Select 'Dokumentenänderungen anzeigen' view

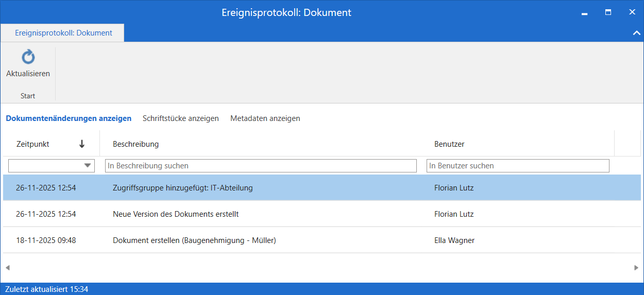69,118
